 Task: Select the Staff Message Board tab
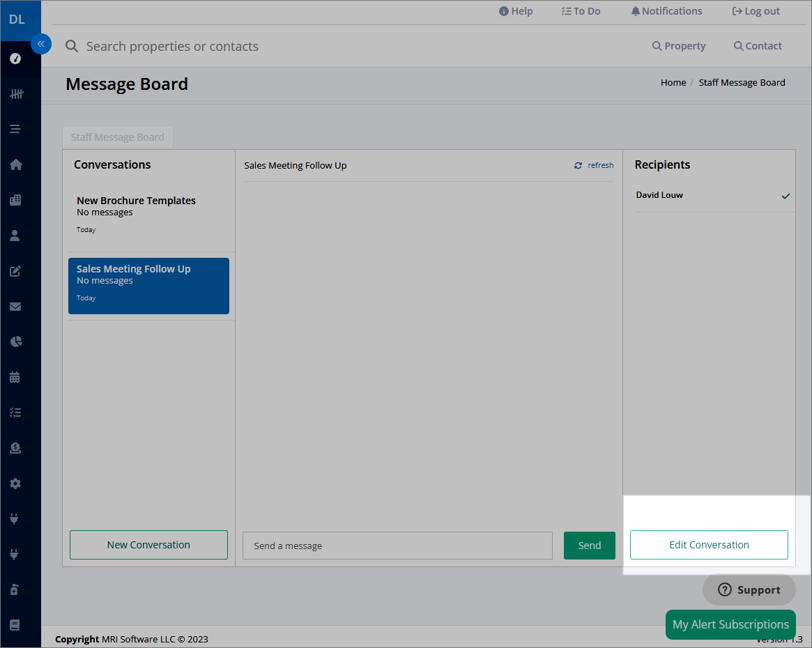[118, 137]
